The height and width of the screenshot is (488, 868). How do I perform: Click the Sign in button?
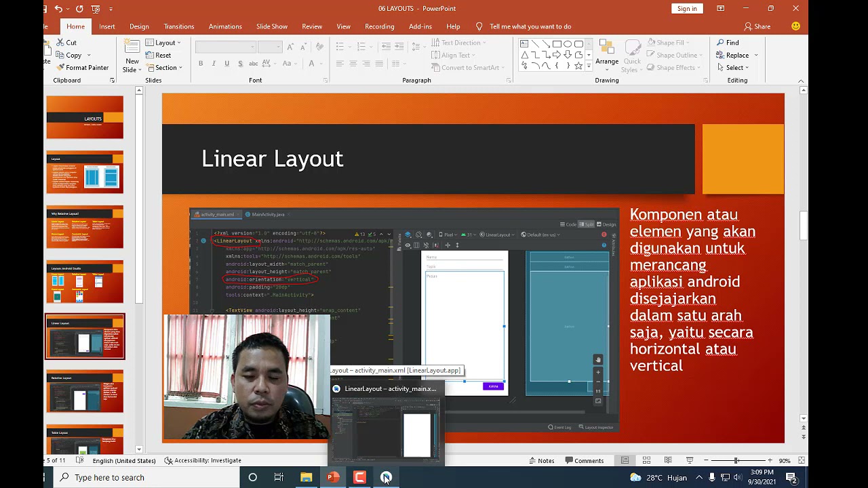click(x=687, y=8)
